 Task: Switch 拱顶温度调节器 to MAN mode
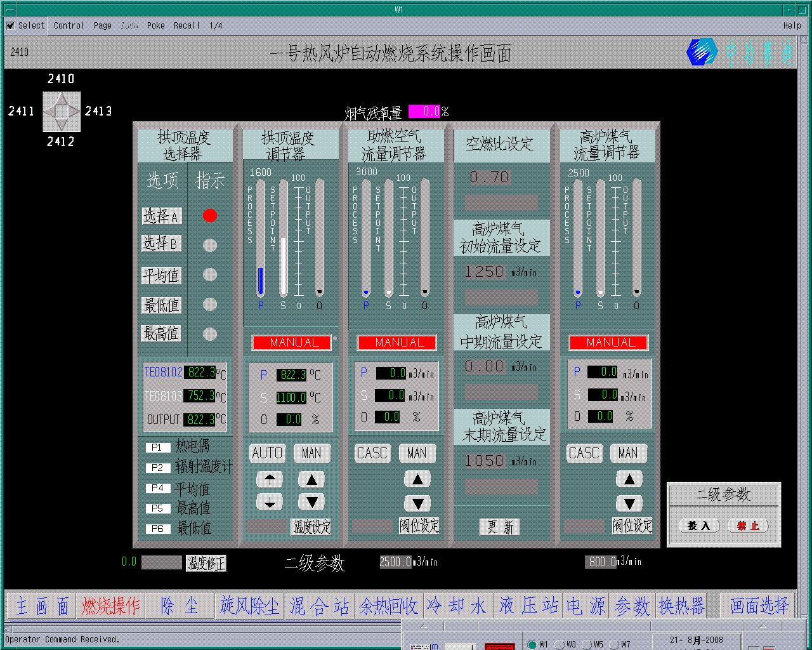(x=311, y=453)
